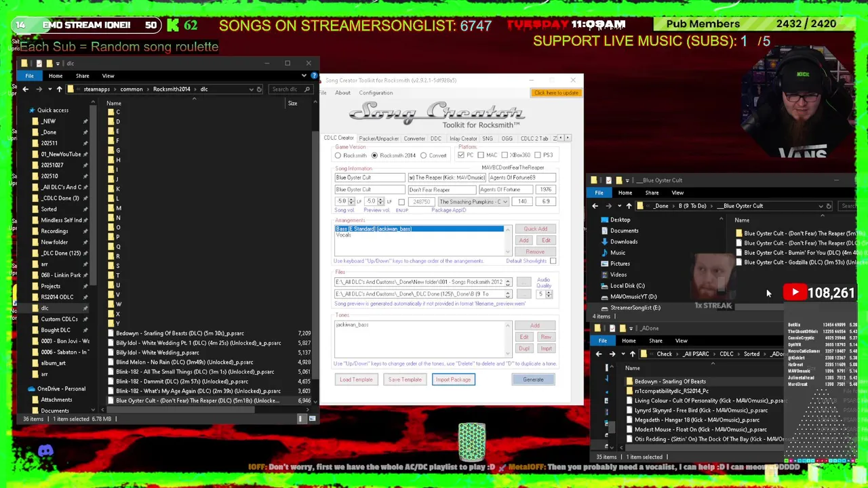Open the CDLC Creator tab
Screen dimensions: 868x488
point(338,138)
